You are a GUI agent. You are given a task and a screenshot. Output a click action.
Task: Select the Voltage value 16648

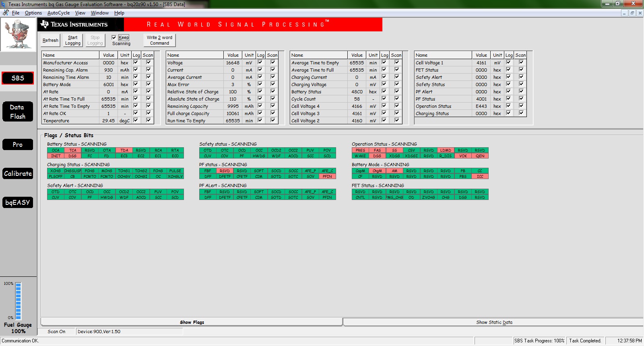click(233, 63)
